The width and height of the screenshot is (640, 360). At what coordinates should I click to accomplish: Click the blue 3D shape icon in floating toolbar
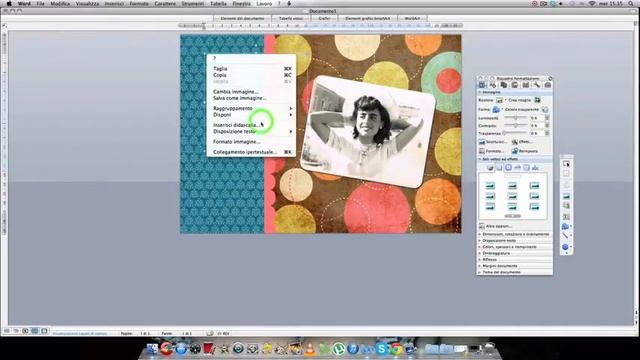tap(565, 247)
